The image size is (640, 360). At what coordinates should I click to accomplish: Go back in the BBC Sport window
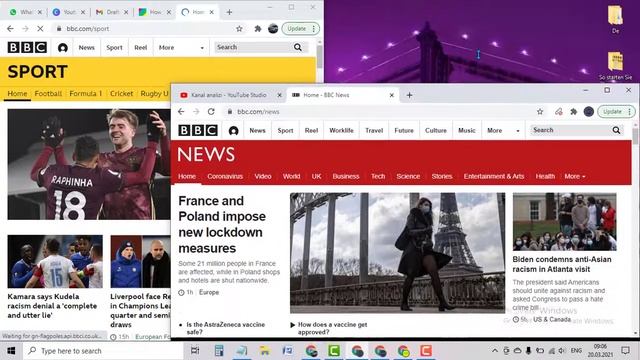tap(10, 29)
